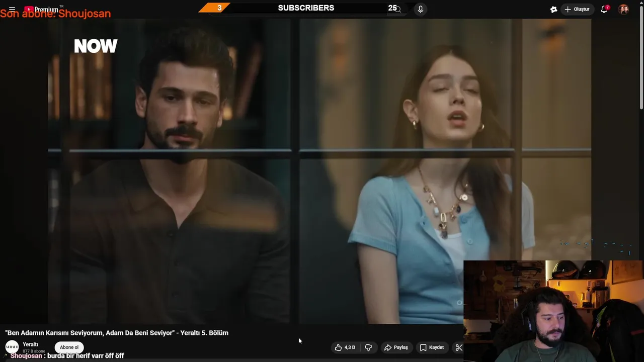Click the streamer webcam overlay

point(553,311)
